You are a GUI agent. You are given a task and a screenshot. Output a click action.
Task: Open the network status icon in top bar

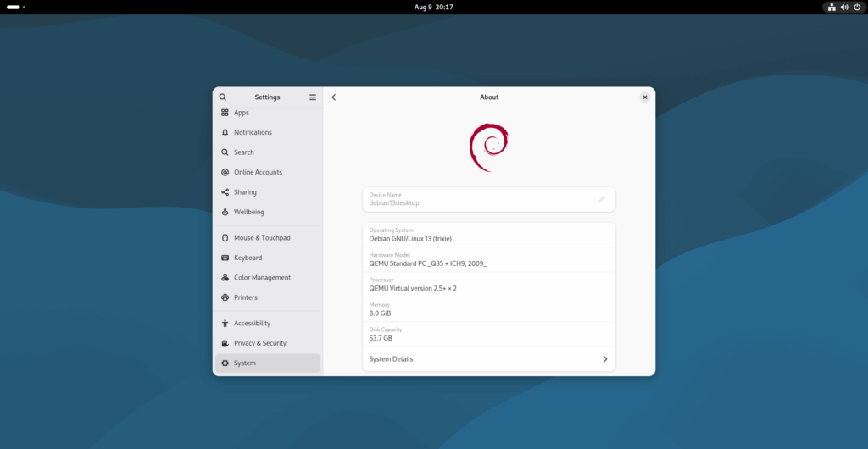[832, 7]
